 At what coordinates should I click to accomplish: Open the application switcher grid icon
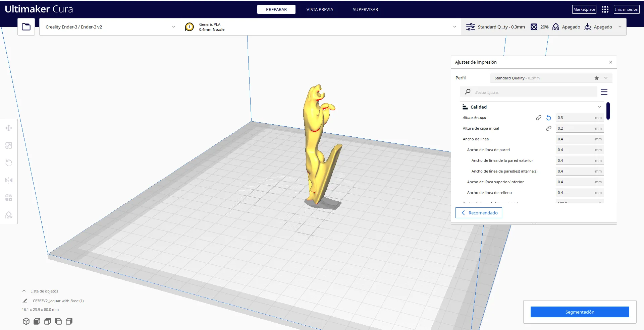pos(605,9)
